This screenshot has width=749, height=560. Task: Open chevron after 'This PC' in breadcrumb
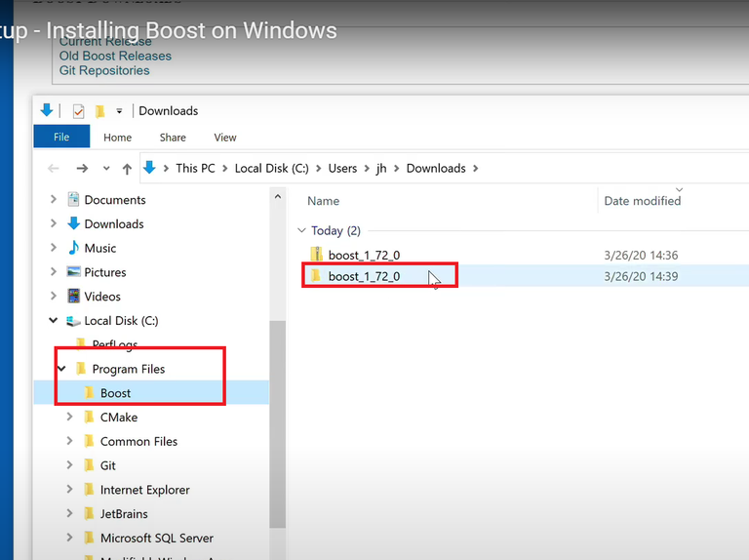(224, 168)
